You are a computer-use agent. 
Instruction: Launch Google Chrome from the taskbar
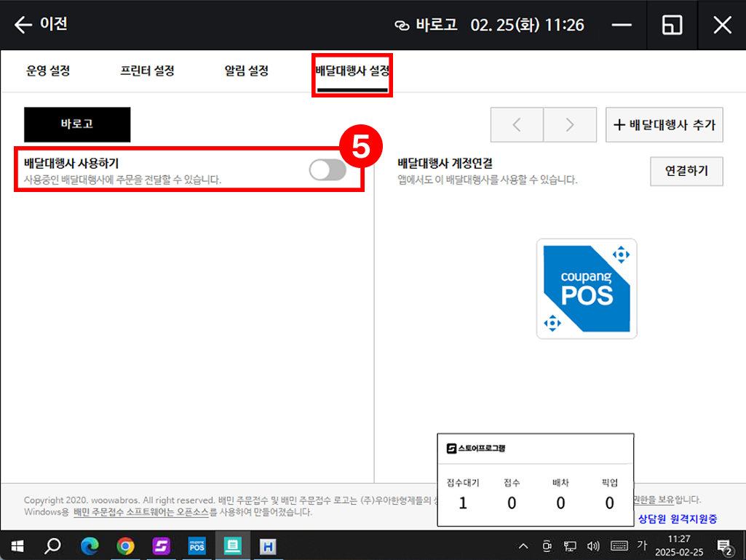pos(125,545)
